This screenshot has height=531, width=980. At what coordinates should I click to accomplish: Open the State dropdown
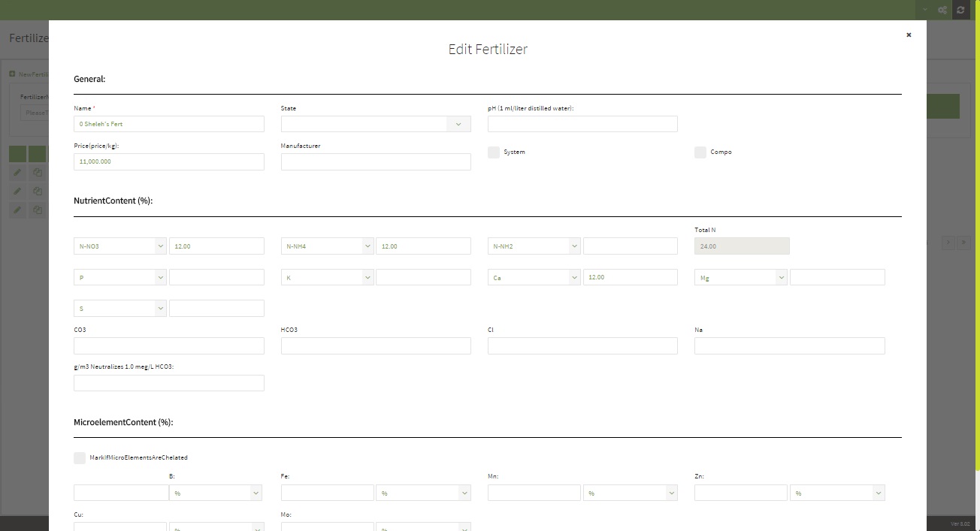tap(376, 124)
